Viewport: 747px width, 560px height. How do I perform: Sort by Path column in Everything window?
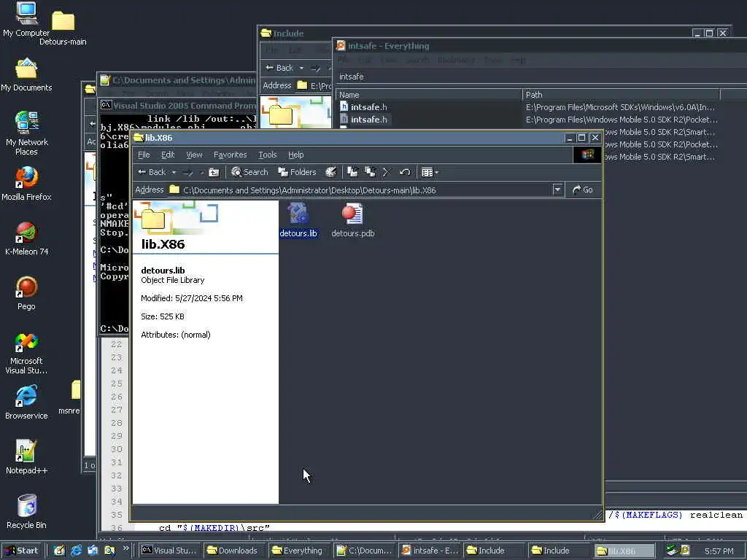tap(622, 95)
